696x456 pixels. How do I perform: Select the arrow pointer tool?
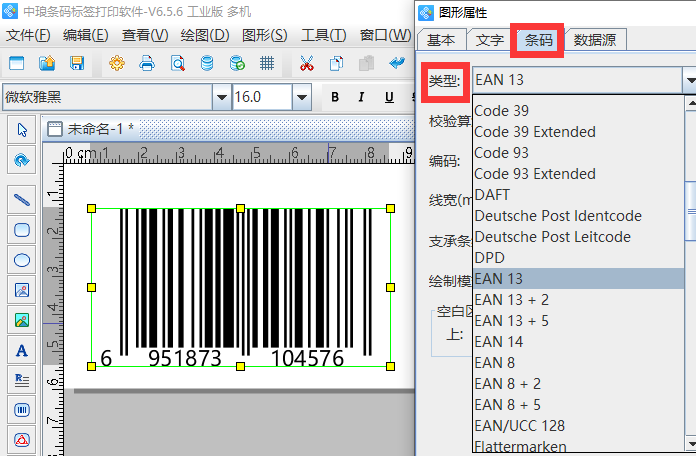pyautogui.click(x=22, y=130)
